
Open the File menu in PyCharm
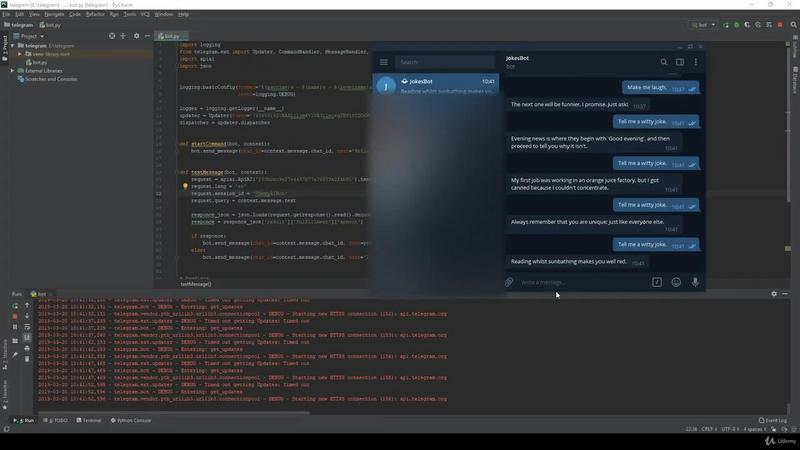click(6, 14)
